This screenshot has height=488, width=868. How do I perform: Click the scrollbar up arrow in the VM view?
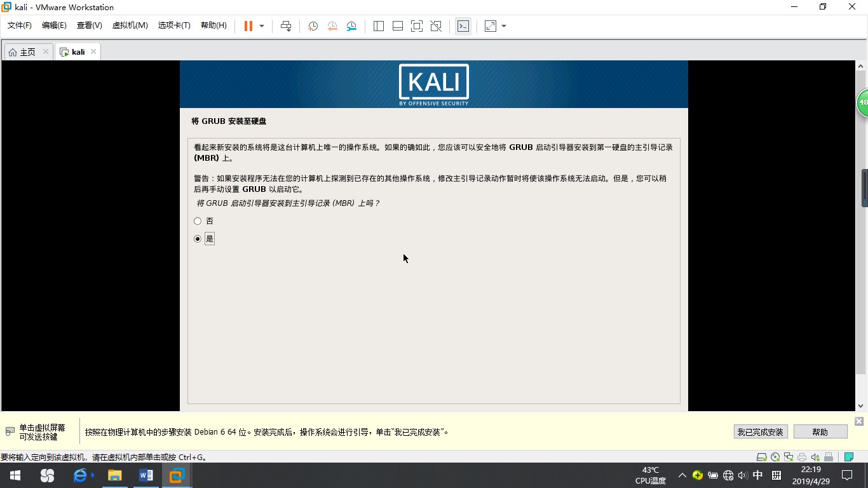point(861,66)
